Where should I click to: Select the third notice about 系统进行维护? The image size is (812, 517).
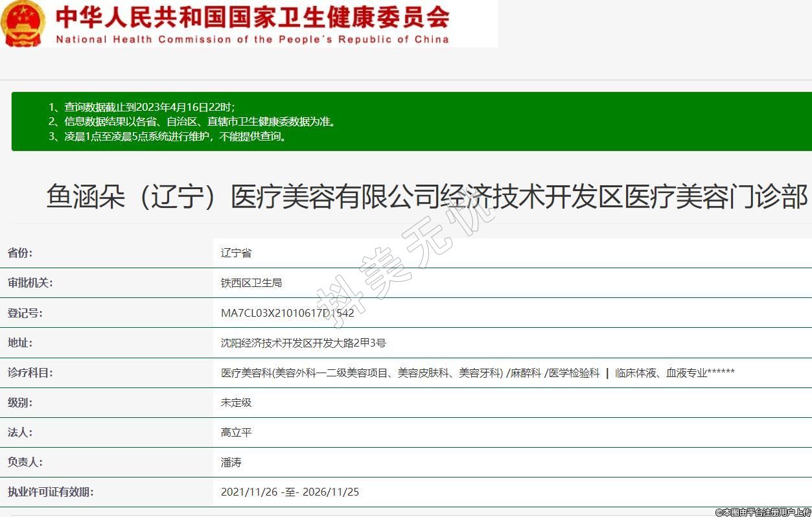[167, 136]
